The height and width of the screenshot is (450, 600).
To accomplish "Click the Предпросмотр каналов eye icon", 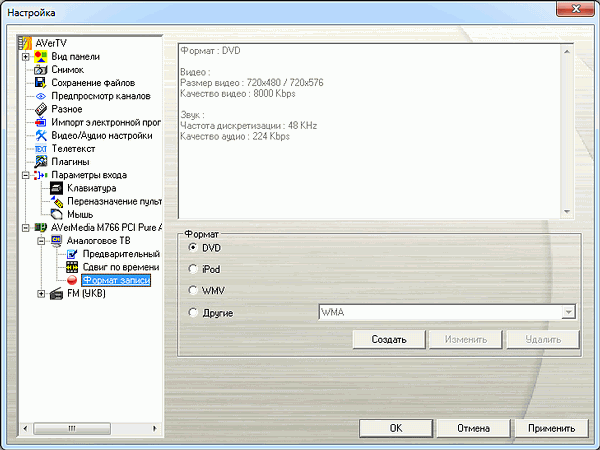I will pos(41,96).
